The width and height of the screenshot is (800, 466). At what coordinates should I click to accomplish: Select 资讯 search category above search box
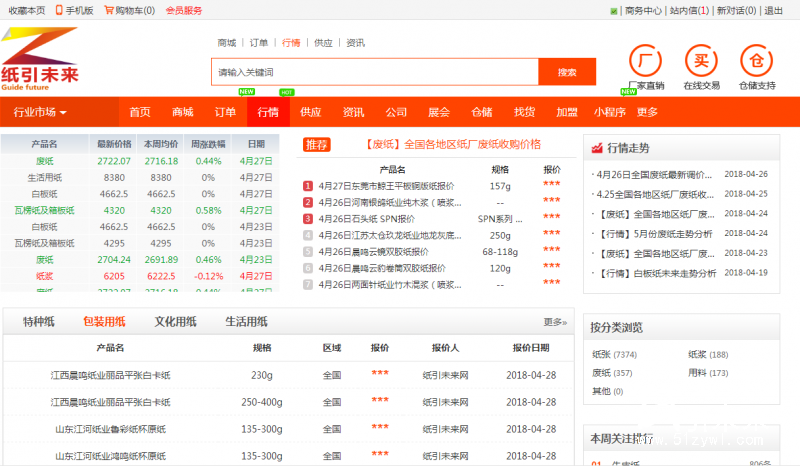pyautogui.click(x=355, y=43)
